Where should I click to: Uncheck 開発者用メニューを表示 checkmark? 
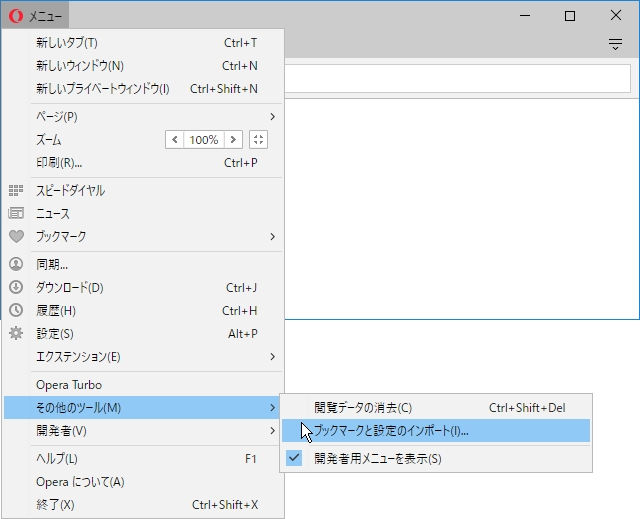[x=294, y=458]
